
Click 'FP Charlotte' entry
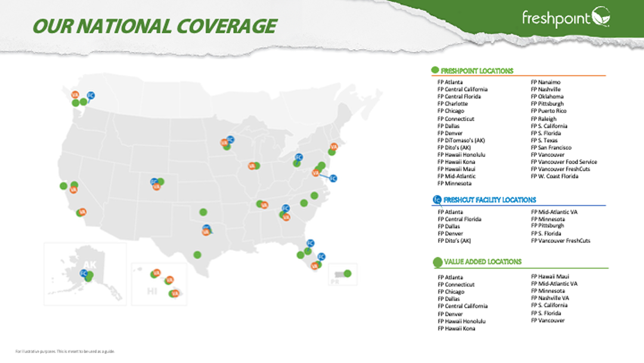(x=453, y=104)
